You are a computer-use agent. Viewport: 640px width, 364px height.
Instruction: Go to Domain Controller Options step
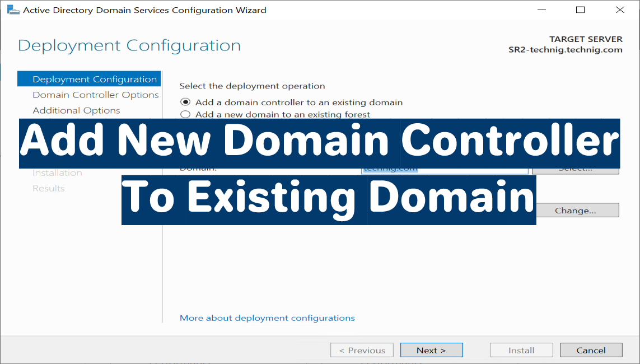(x=96, y=95)
